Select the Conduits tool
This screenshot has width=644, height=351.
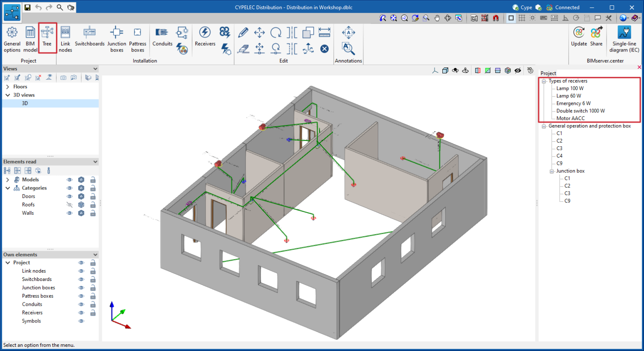pyautogui.click(x=162, y=38)
